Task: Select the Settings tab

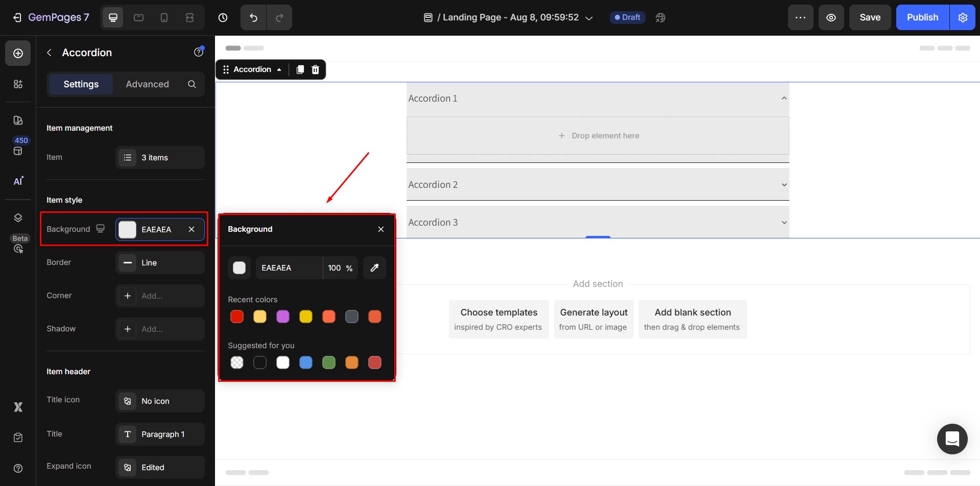Action: 81,84
